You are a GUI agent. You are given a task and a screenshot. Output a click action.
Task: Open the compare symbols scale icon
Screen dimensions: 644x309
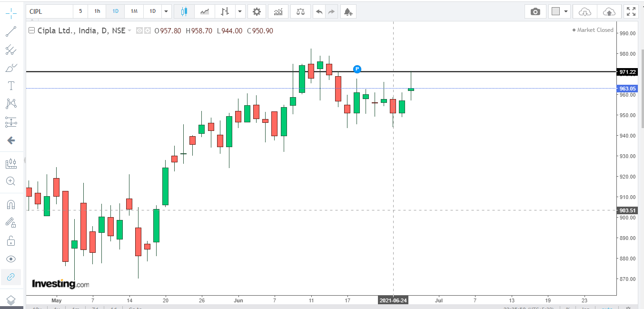coord(300,11)
